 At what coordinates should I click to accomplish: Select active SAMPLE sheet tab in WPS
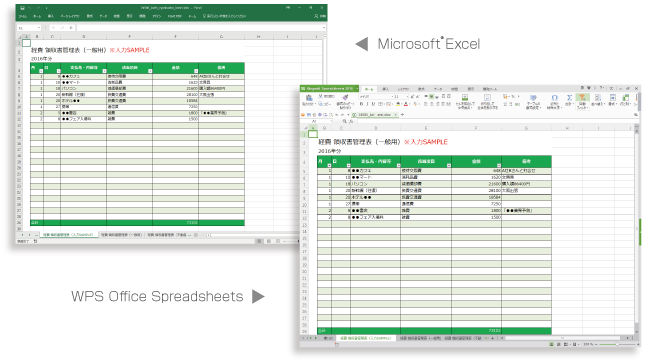point(366,338)
